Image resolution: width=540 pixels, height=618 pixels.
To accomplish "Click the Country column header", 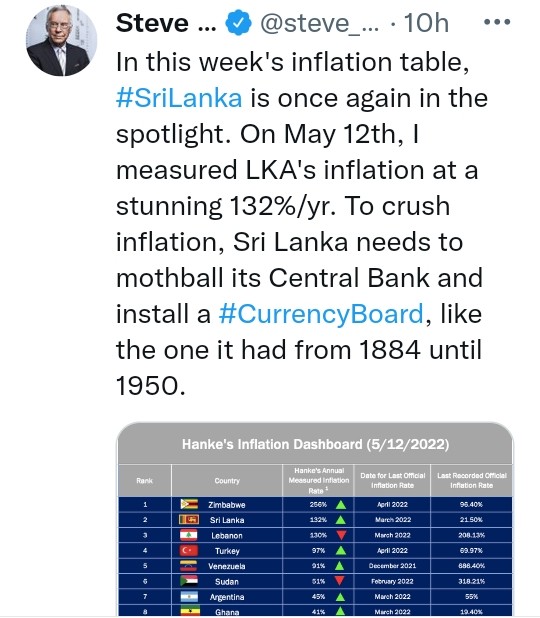I will 227,480.
